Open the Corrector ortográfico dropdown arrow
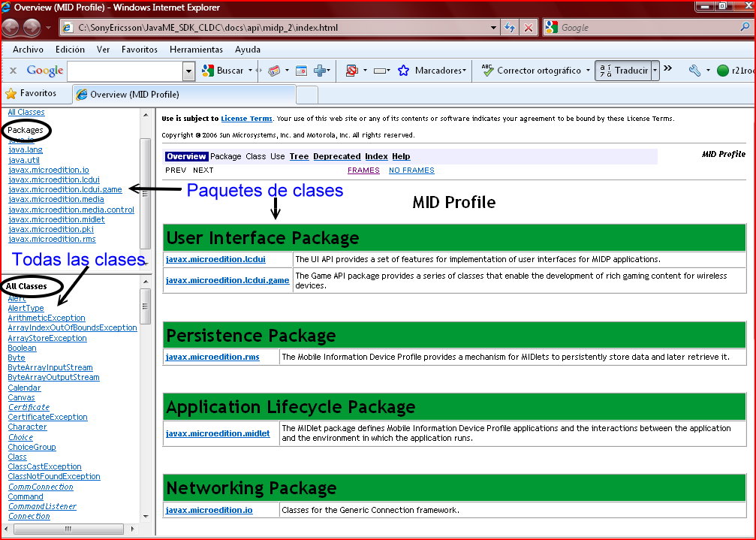This screenshot has height=540, width=756. [588, 71]
